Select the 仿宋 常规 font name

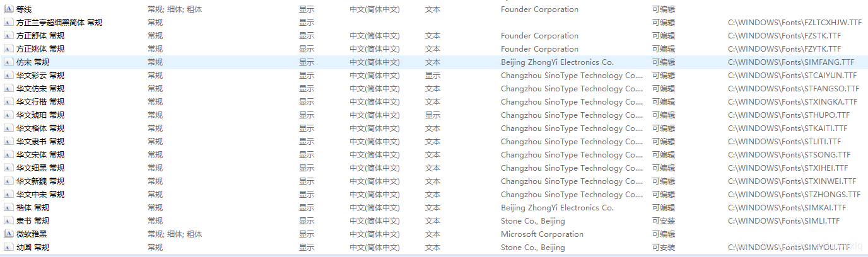point(33,62)
